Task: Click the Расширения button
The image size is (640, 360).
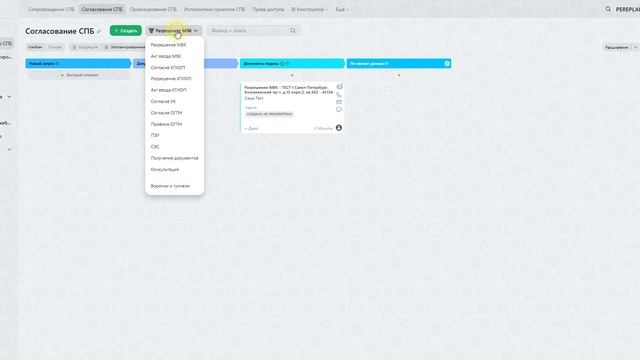Action: [616, 47]
